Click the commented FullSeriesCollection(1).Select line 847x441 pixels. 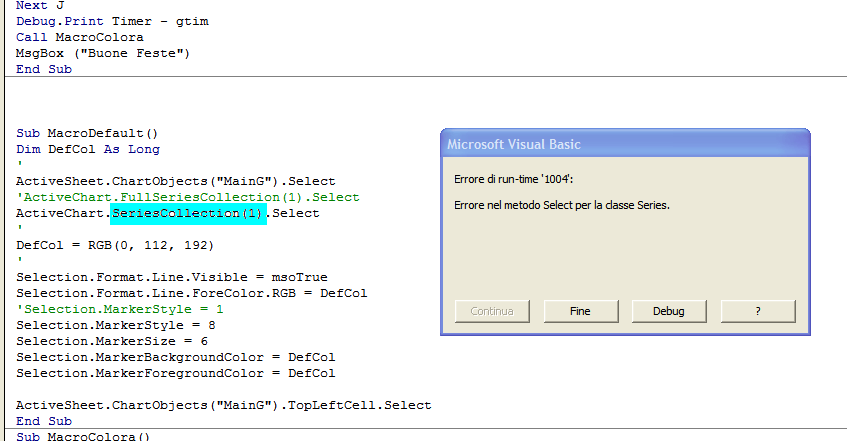[x=188, y=197]
